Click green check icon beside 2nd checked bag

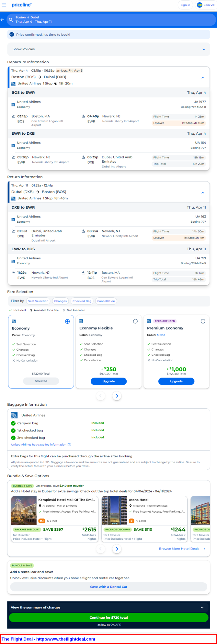[x=13, y=438]
